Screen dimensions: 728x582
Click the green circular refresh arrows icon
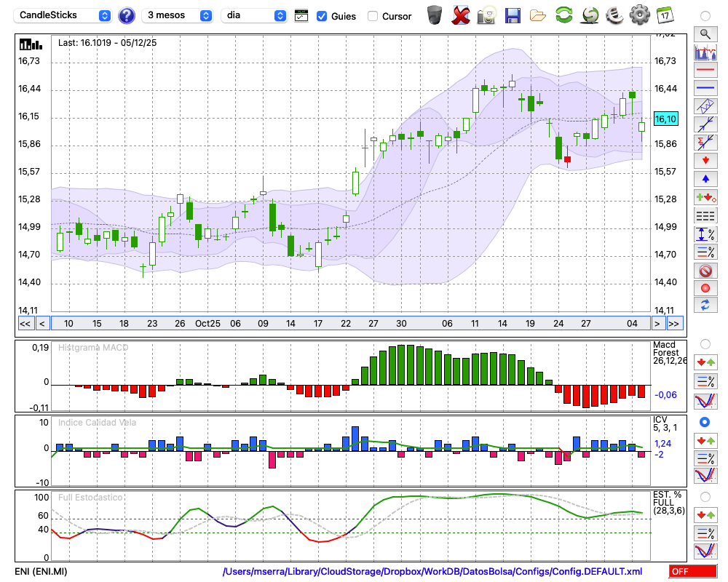click(563, 15)
